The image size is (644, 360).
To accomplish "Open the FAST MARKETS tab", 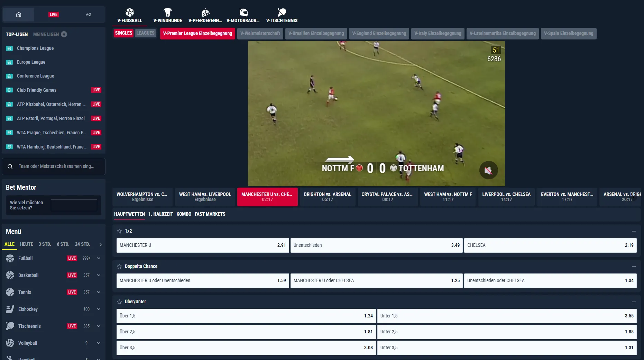I will coord(210,214).
